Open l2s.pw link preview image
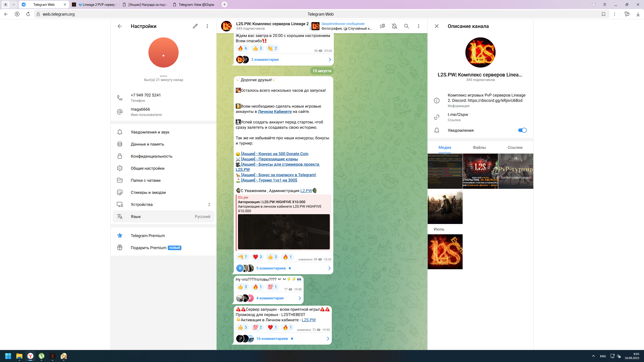This screenshot has height=362, width=644. point(284,232)
